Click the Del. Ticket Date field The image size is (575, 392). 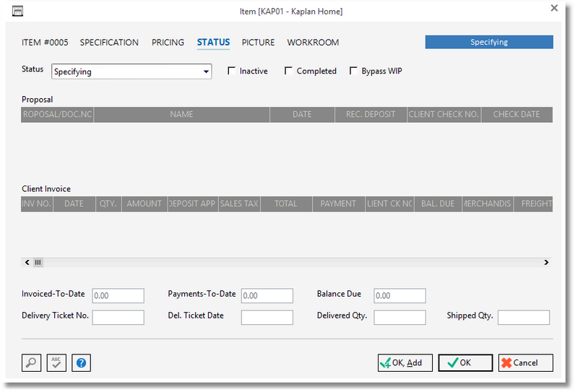[267, 317]
